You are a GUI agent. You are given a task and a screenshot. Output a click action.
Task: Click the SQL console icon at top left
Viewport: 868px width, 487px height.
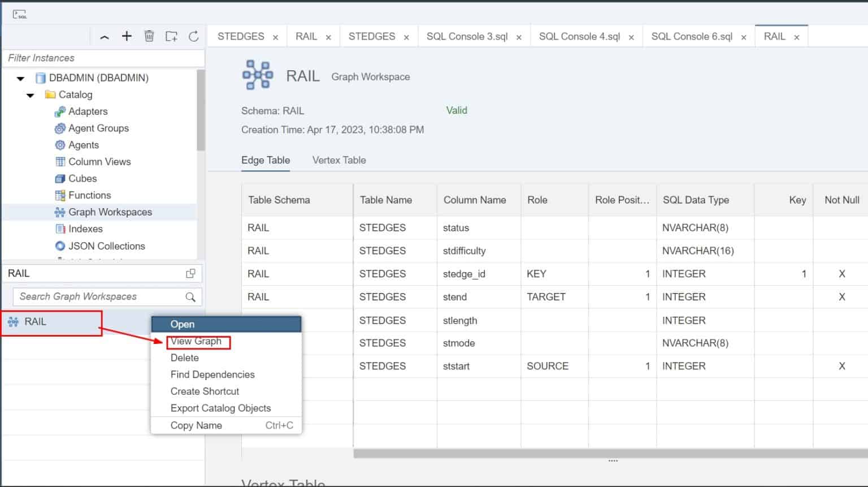[20, 15]
